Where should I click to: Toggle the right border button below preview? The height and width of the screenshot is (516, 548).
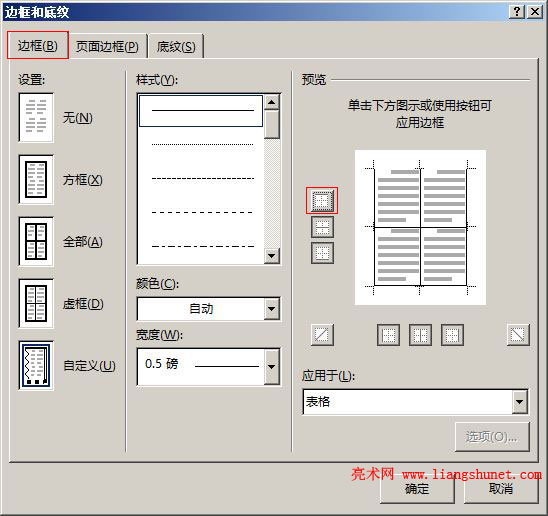(452, 335)
